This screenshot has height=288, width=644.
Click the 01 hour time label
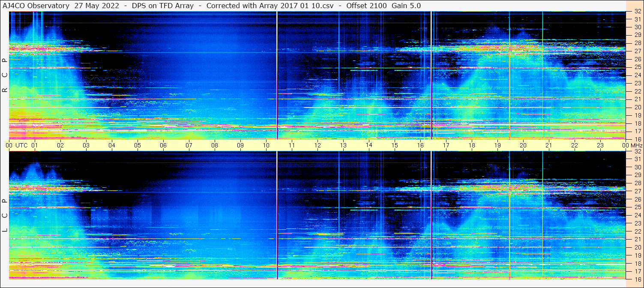point(35,145)
